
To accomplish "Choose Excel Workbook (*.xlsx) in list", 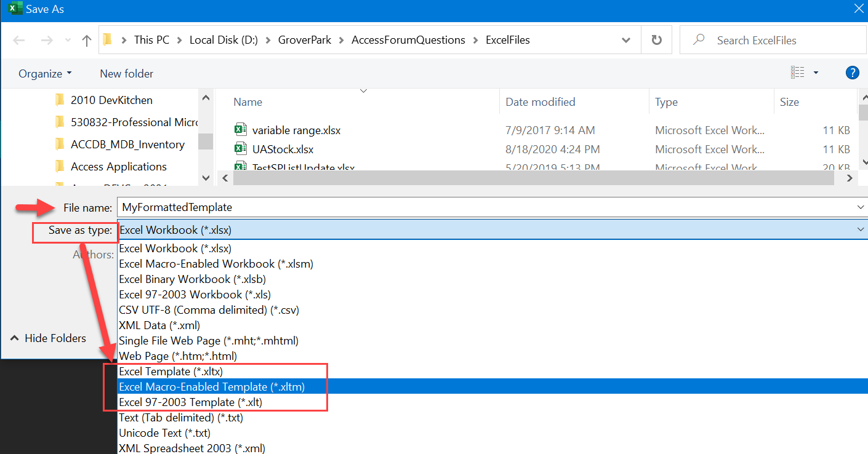I will [x=492, y=249].
